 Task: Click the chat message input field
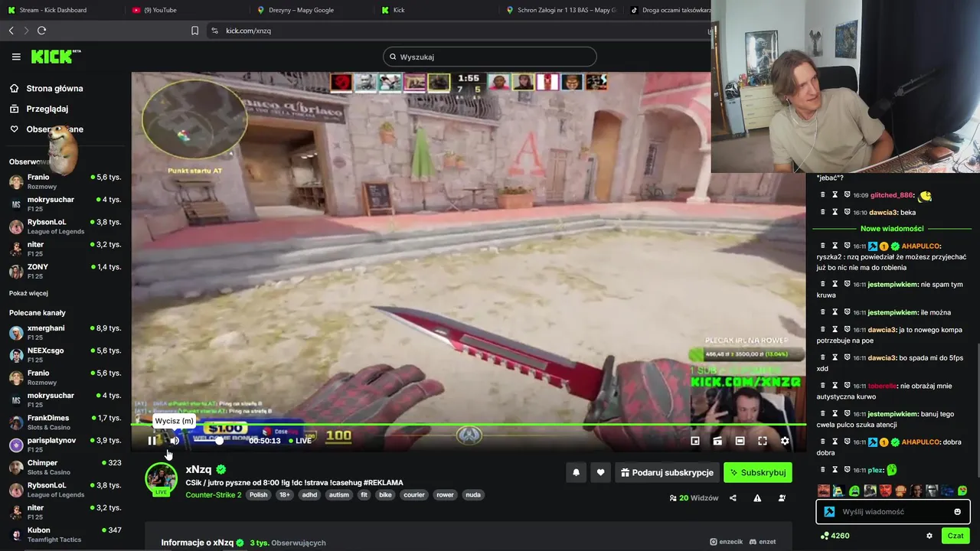pos(893,512)
